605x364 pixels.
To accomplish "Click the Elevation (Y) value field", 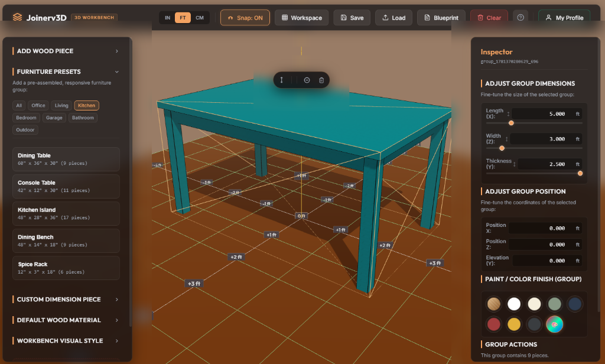I will [x=548, y=261].
